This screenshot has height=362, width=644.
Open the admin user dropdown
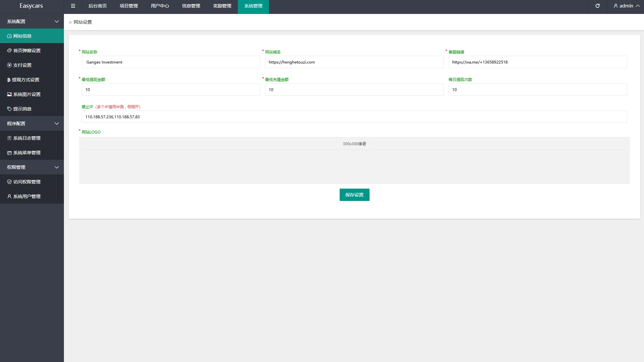626,6
